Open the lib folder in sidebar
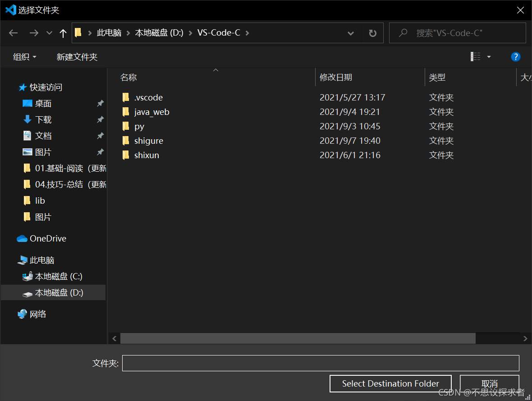Viewport: 532px width, 401px height. pyautogui.click(x=40, y=200)
